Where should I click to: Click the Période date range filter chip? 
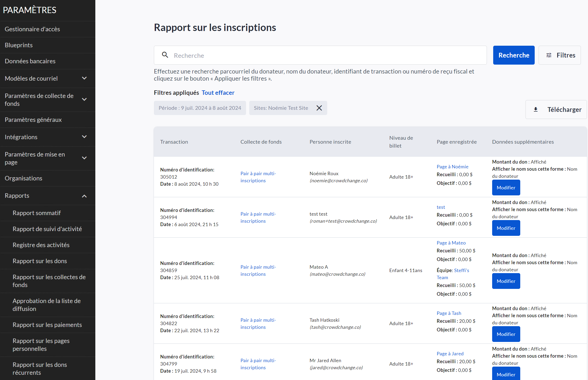pyautogui.click(x=200, y=108)
